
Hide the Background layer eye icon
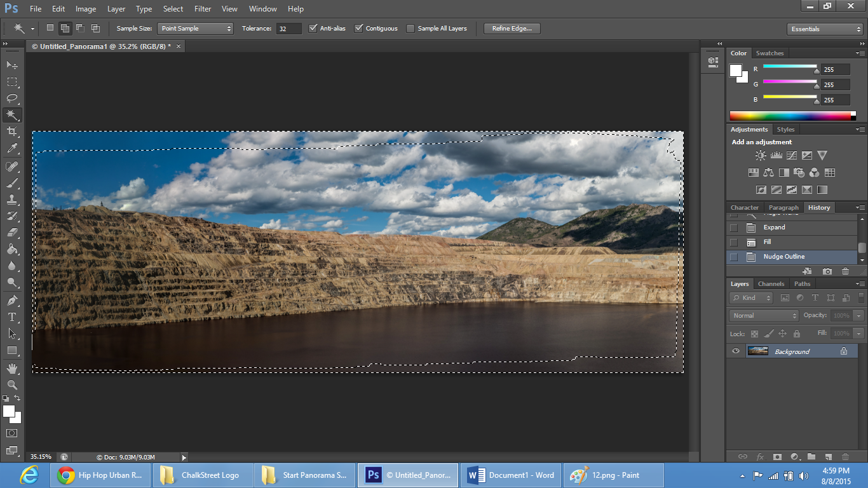tap(736, 351)
